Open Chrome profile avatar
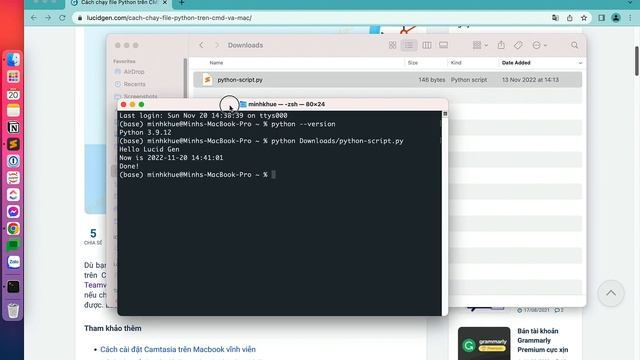The width and height of the screenshot is (640, 360). 616,18
